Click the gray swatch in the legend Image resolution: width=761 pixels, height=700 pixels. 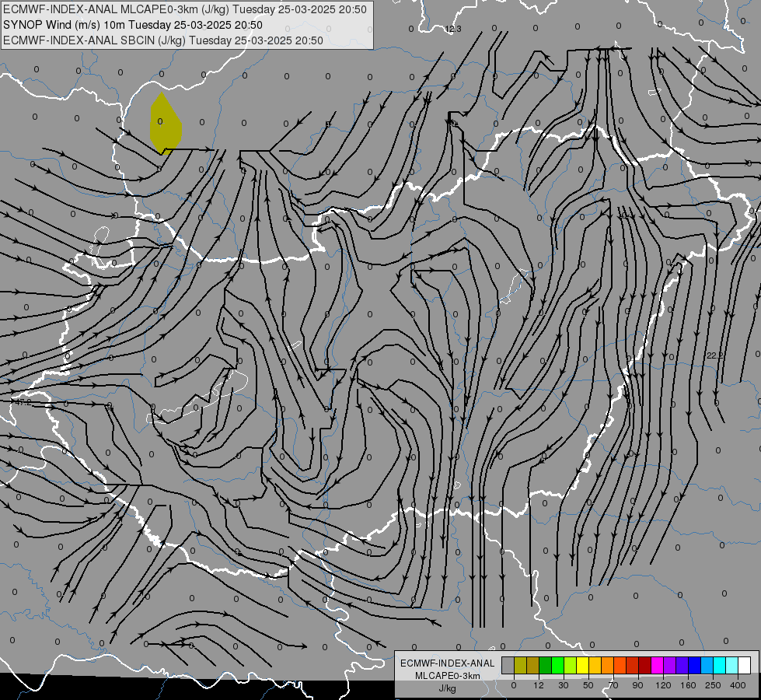[508, 665]
